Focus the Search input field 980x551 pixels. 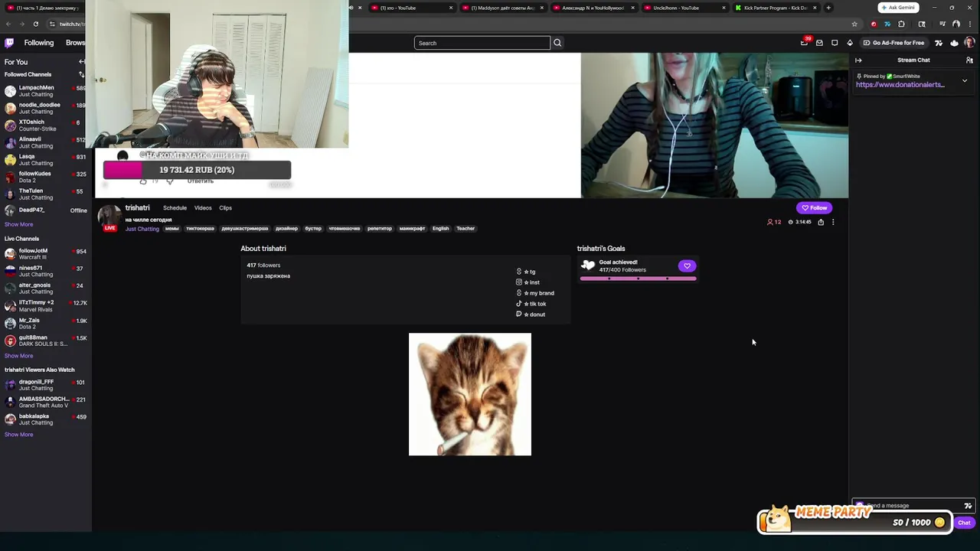click(482, 43)
